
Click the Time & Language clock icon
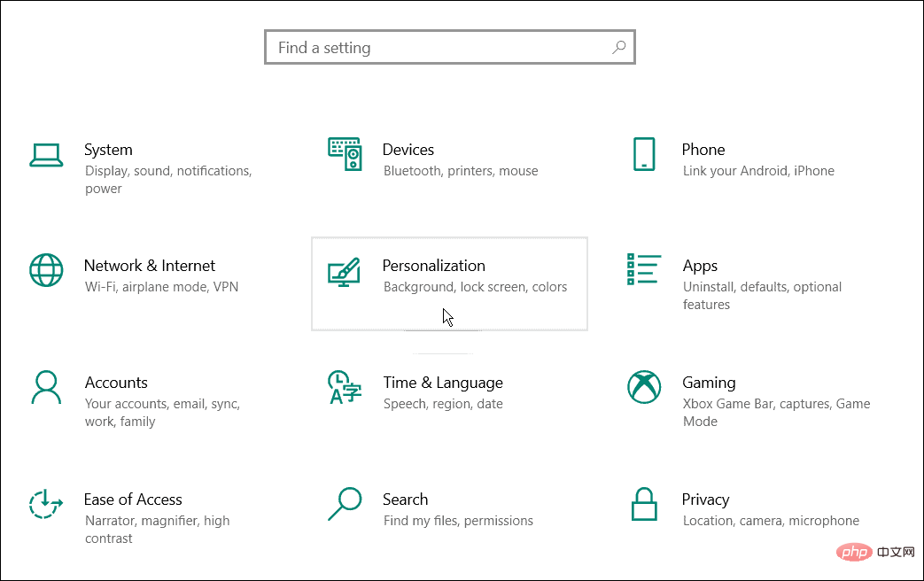click(345, 387)
